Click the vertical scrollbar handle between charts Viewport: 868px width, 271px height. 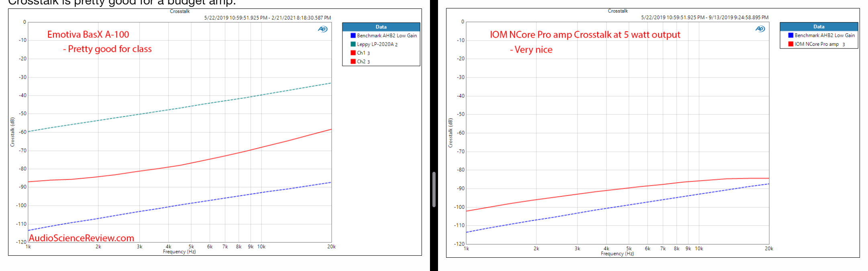point(434,189)
